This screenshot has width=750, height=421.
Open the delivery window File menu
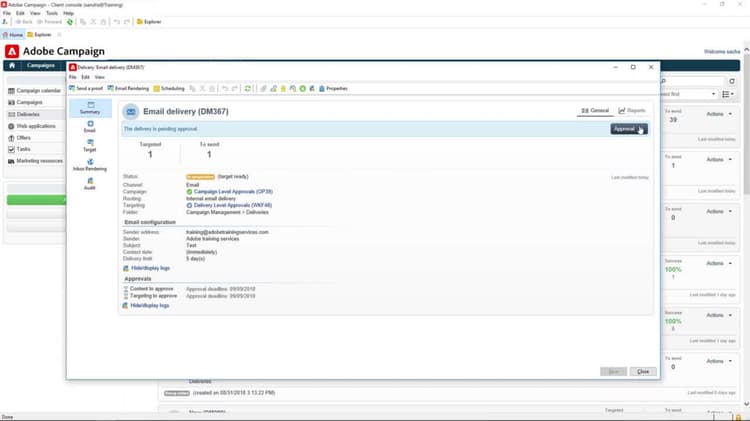pyautogui.click(x=73, y=77)
